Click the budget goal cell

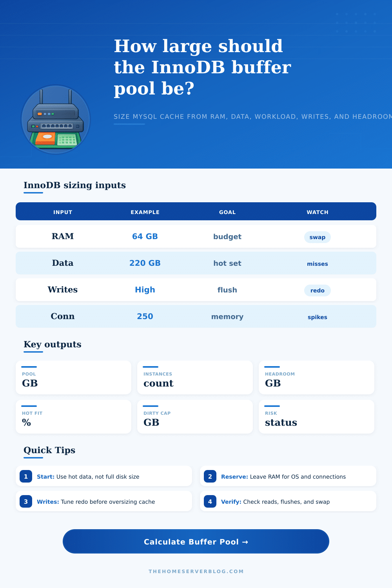227,237
